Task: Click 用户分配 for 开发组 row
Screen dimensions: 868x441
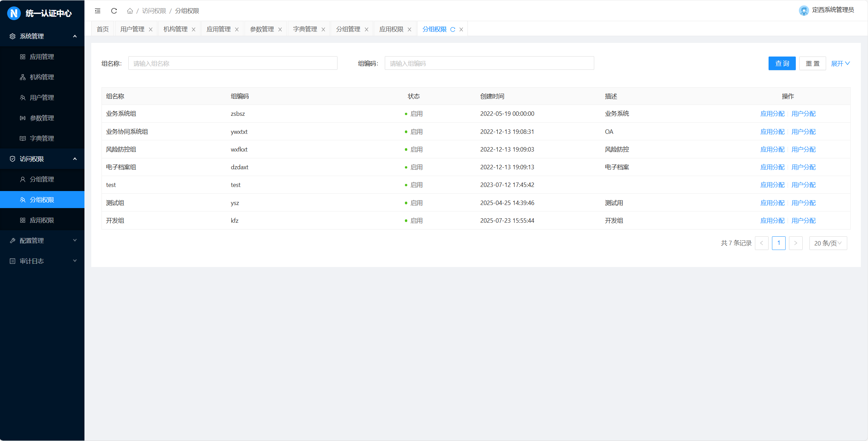Action: pyautogui.click(x=803, y=221)
